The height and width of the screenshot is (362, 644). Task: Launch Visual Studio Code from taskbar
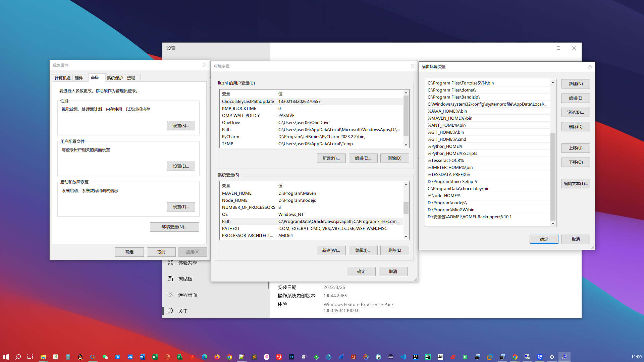[403, 357]
